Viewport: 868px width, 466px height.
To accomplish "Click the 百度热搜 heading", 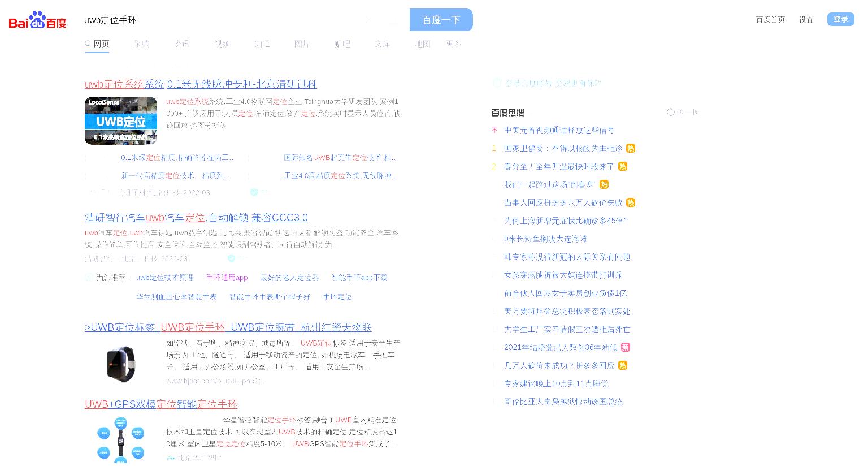I will click(x=507, y=112).
